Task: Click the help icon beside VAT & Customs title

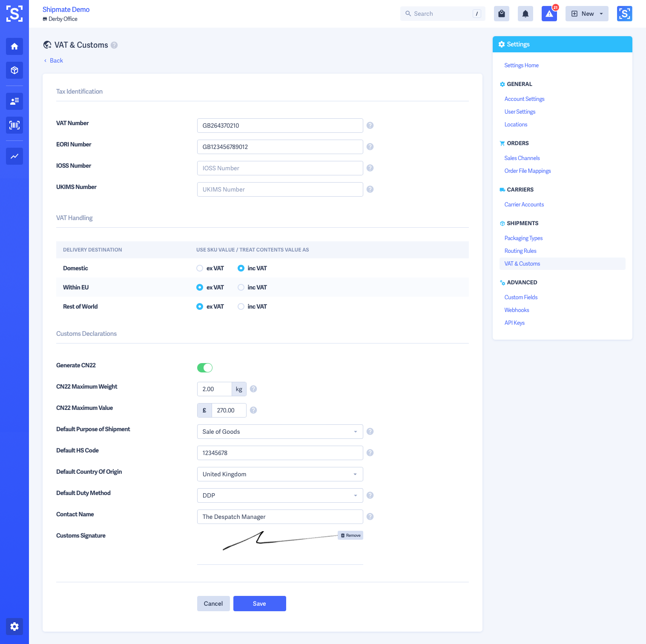Action: coord(114,45)
